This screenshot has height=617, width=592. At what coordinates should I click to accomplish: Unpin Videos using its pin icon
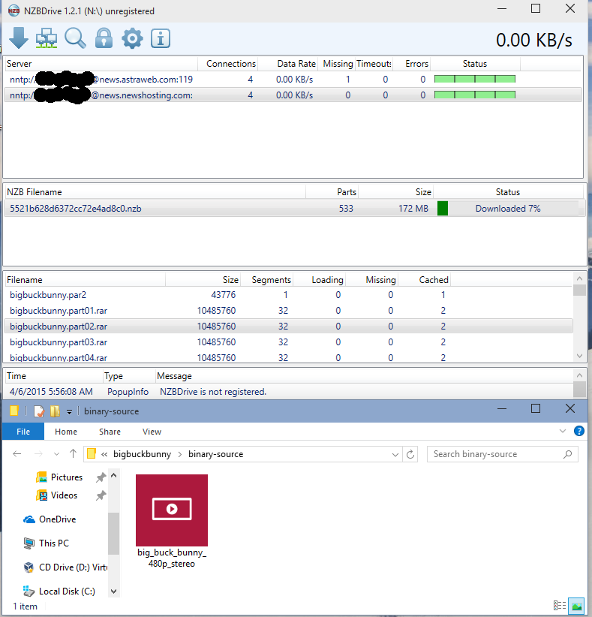tap(101, 495)
